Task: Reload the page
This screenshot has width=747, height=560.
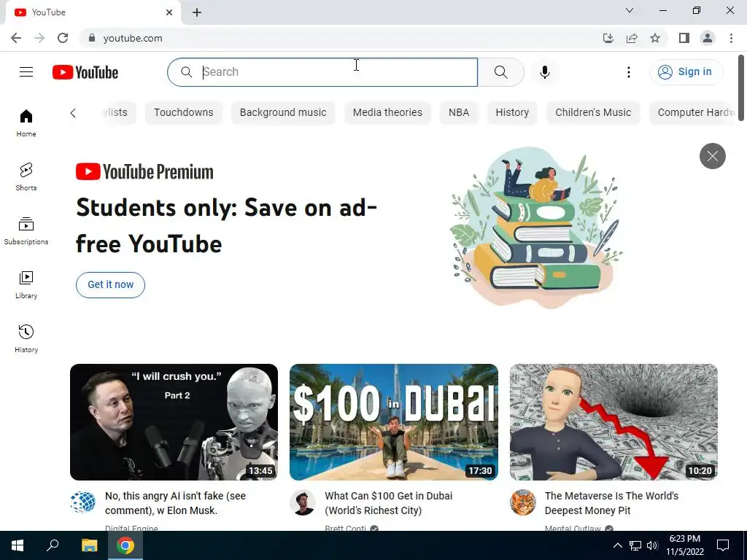Action: point(63,38)
